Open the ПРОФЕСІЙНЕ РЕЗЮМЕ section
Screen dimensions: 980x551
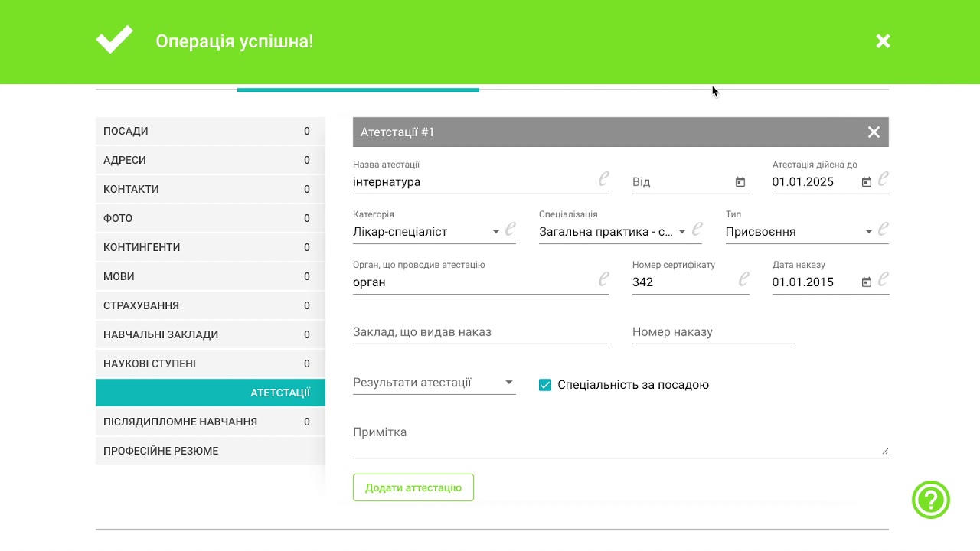click(x=211, y=451)
